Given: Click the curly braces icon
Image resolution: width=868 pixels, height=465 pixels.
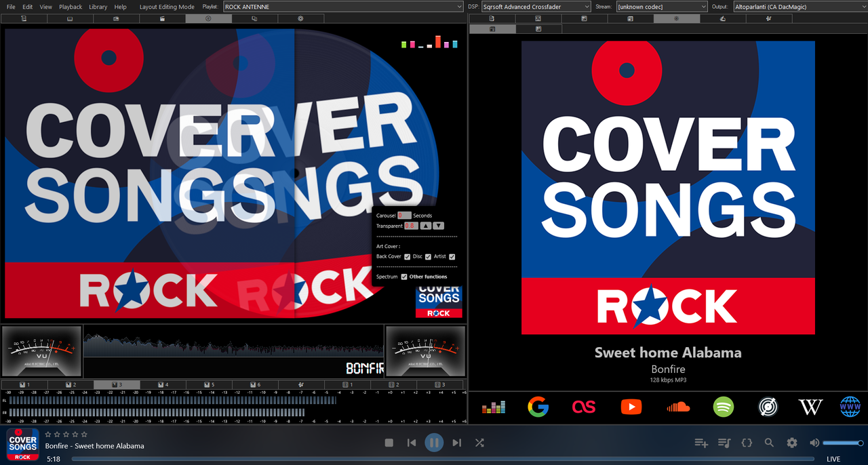Looking at the screenshot, I should [x=747, y=443].
